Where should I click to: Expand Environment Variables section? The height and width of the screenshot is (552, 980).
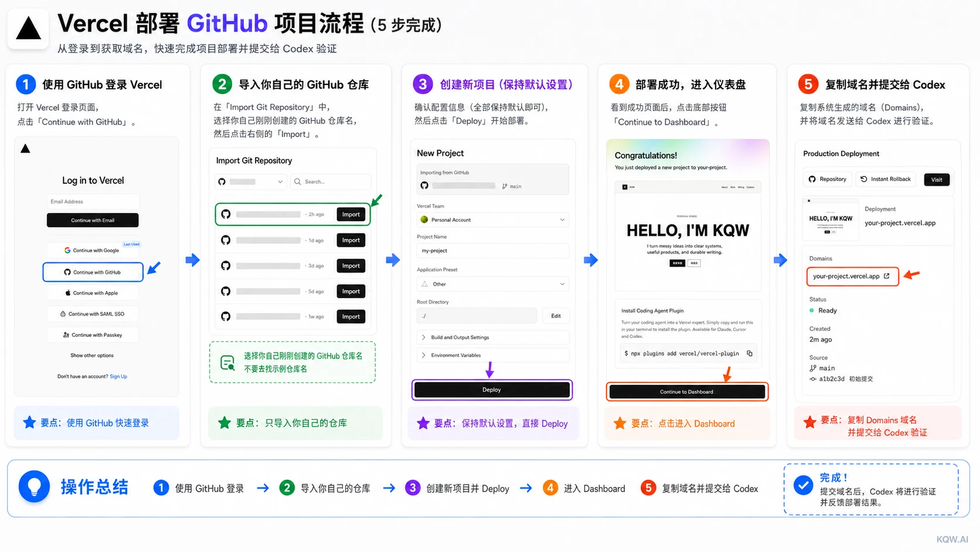tap(492, 355)
